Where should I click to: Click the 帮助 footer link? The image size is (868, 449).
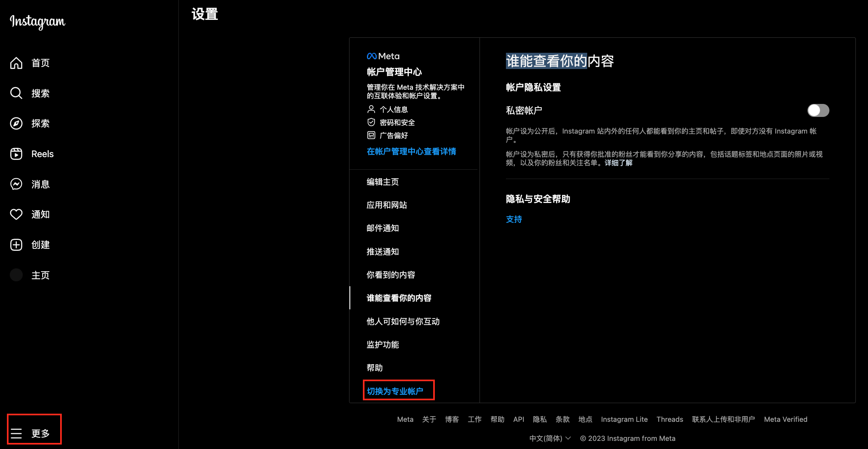[497, 419]
